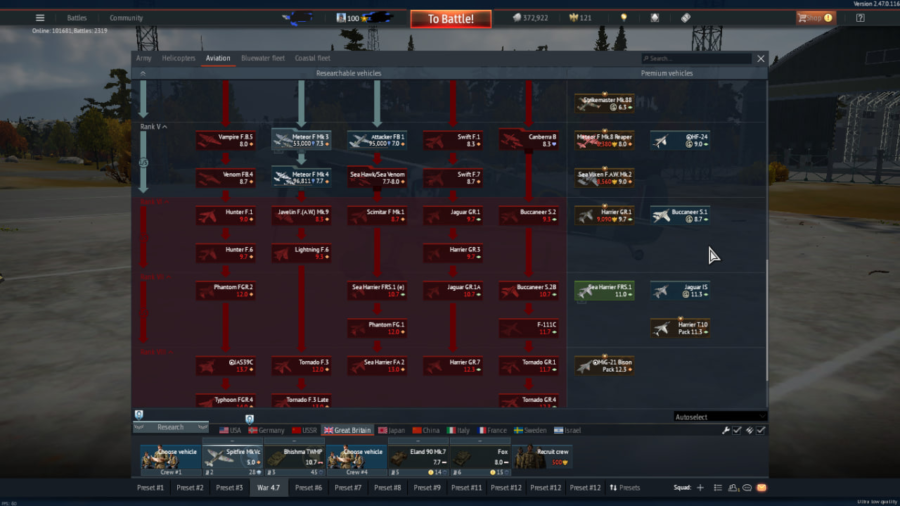
Task: Open the Autoselect dropdown
Action: pyautogui.click(x=718, y=416)
